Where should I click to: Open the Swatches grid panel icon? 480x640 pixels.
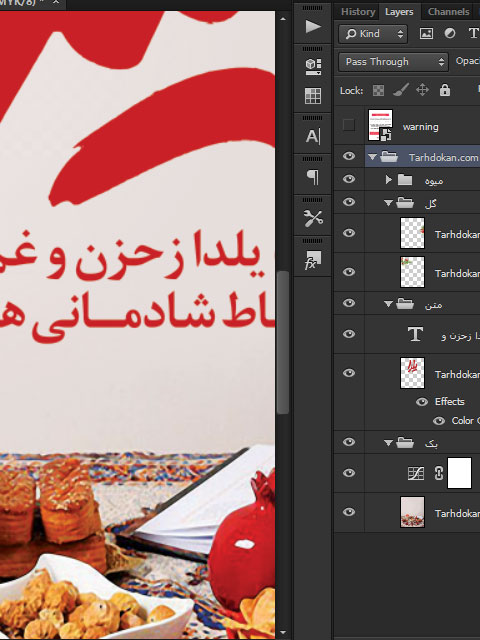(x=313, y=96)
